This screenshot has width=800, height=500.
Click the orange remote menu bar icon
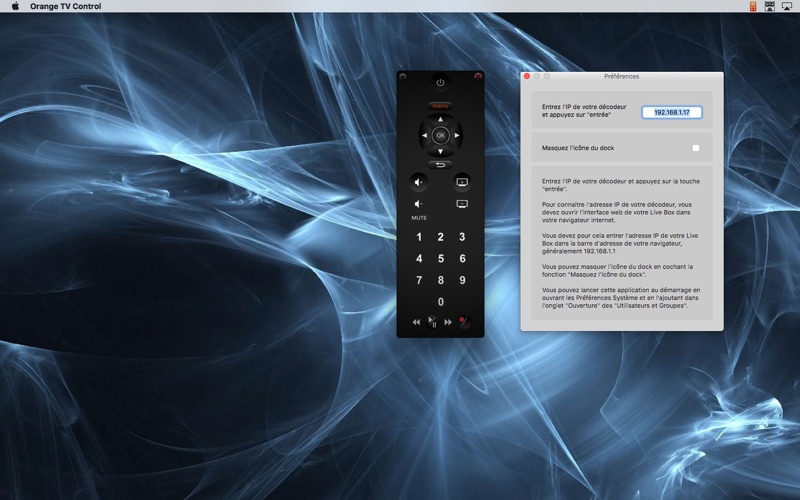tap(753, 6)
